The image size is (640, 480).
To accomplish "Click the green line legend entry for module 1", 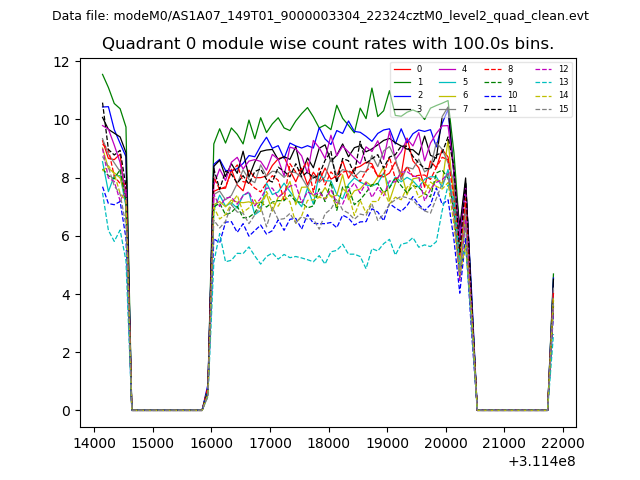I will (x=409, y=82).
